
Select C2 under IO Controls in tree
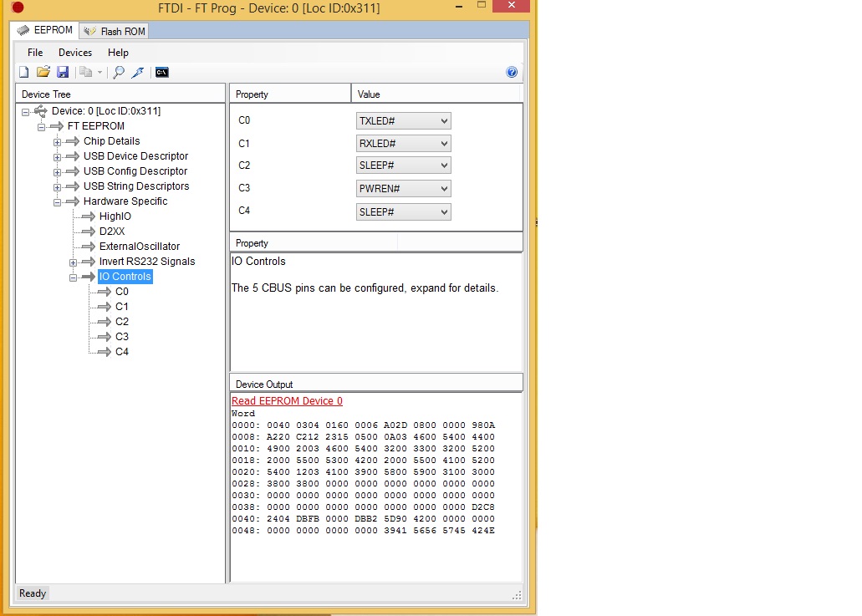122,322
